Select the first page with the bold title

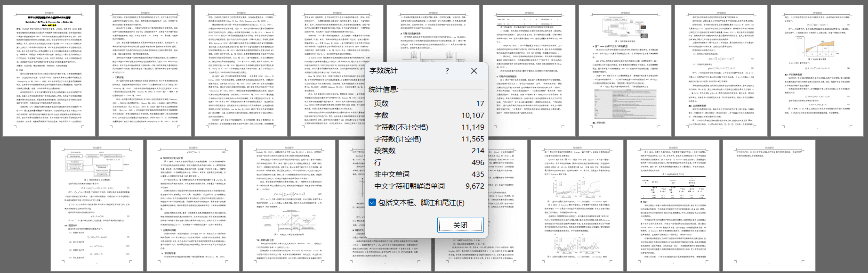(49, 71)
